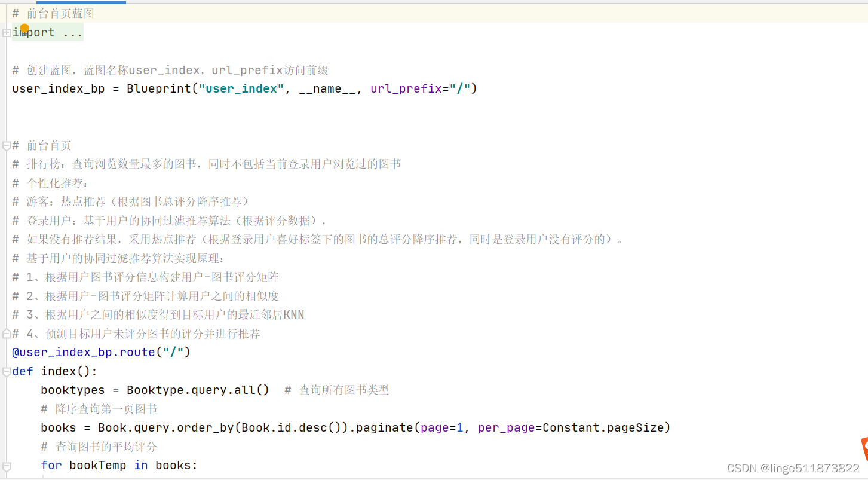Image resolution: width=868 pixels, height=480 pixels.
Task: Click comment step 2、计算用户之间的相似度
Action: tap(146, 296)
